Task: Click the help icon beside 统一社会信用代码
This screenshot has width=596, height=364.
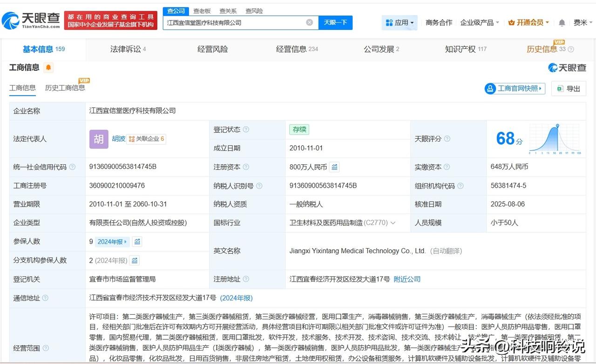Action: [72, 167]
